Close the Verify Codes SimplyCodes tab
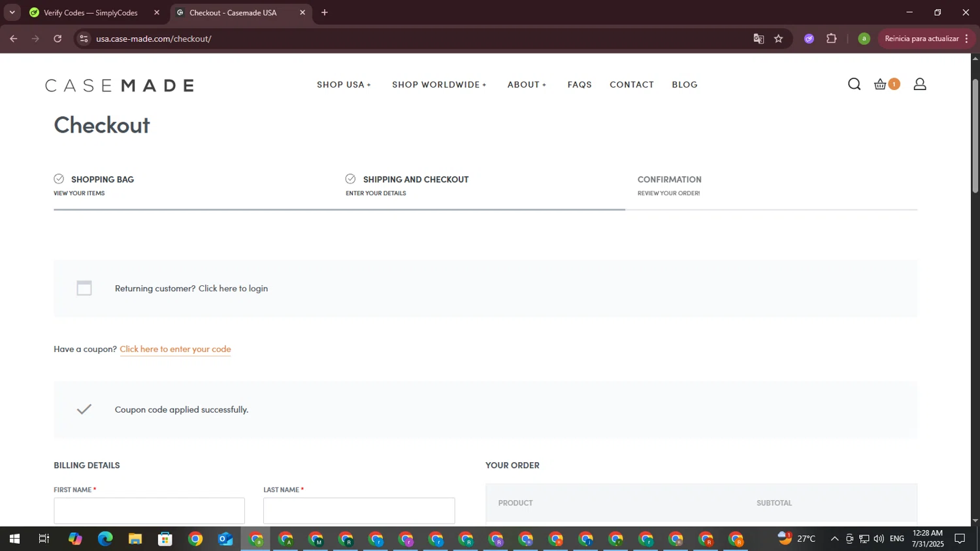The image size is (980, 551). (157, 12)
